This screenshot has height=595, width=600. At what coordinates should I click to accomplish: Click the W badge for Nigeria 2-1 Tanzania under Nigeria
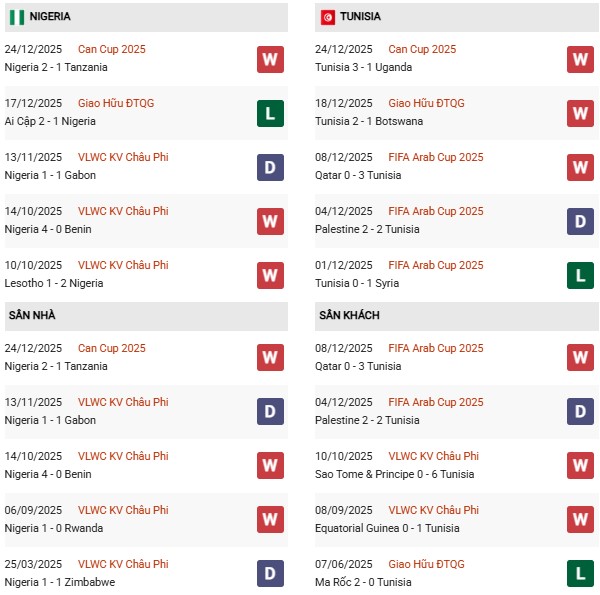270,59
